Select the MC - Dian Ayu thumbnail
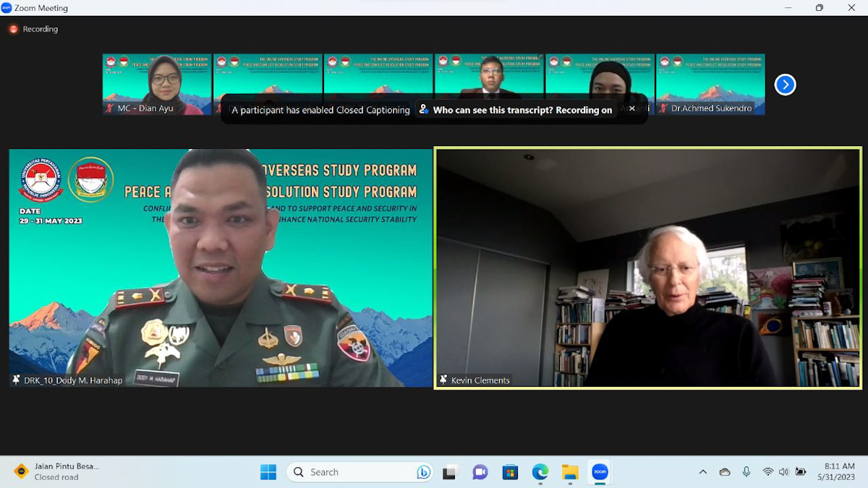This screenshot has width=868, height=488. click(157, 85)
